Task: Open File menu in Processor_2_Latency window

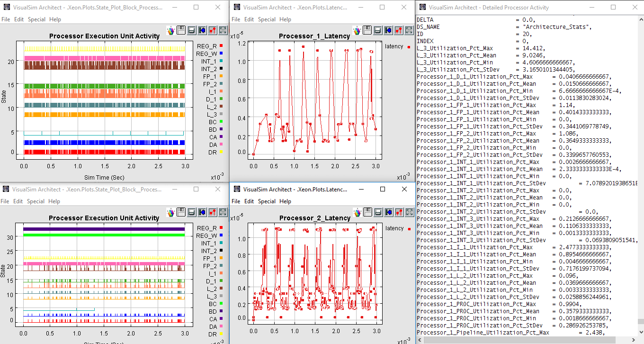Action: [235, 201]
